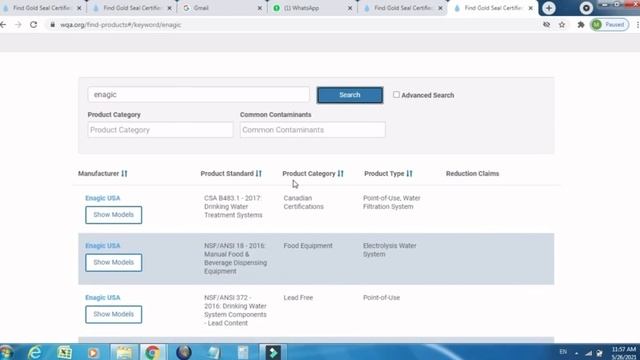The width and height of the screenshot is (640, 360).
Task: Click the round tab search dropdown button
Action: [x=586, y=8]
